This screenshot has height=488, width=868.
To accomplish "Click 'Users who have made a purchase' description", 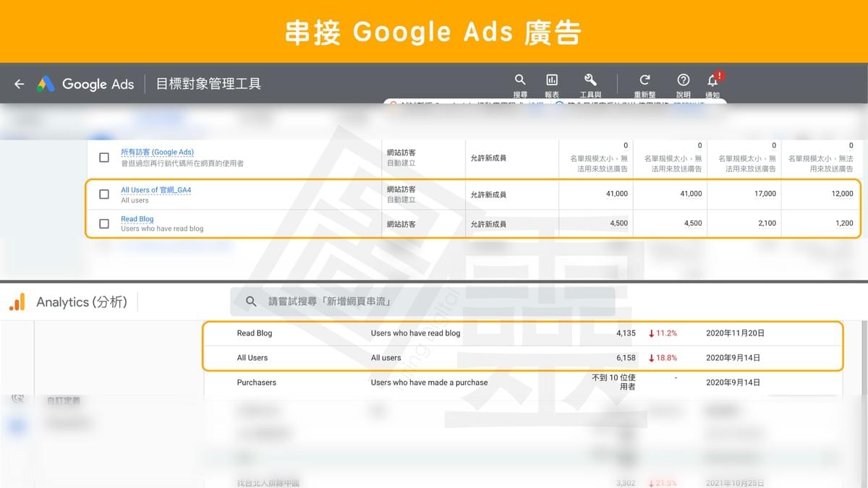I will [429, 382].
